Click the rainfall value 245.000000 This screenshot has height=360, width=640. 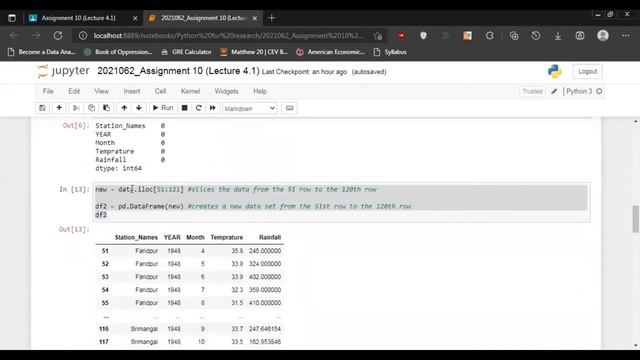pyautogui.click(x=265, y=251)
